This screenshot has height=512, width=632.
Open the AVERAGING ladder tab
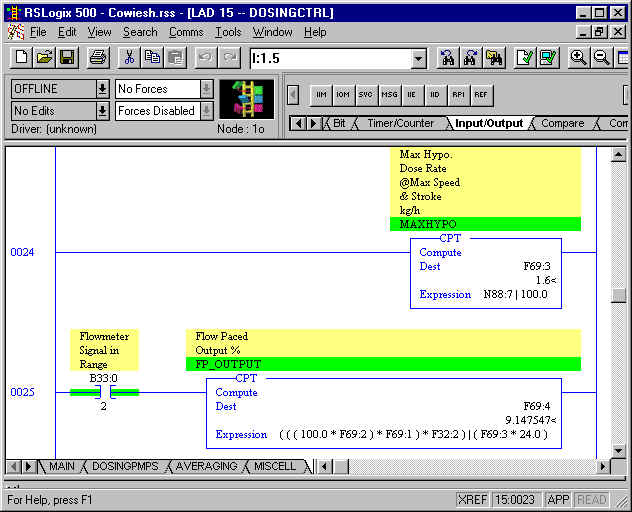click(x=206, y=466)
